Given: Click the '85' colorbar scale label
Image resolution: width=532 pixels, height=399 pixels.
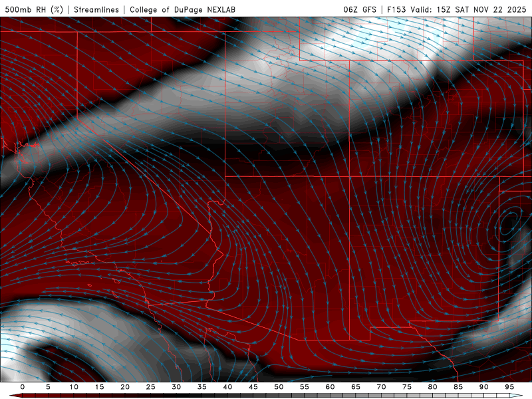Looking at the screenshot, I should tap(458, 387).
